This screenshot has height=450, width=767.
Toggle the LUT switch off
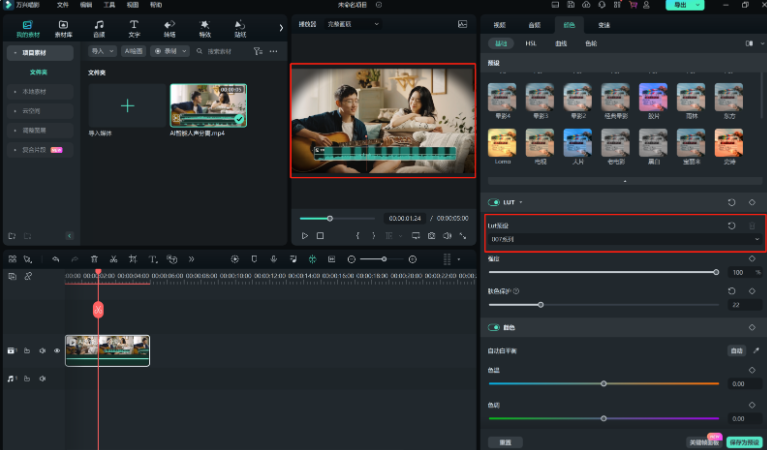click(494, 202)
